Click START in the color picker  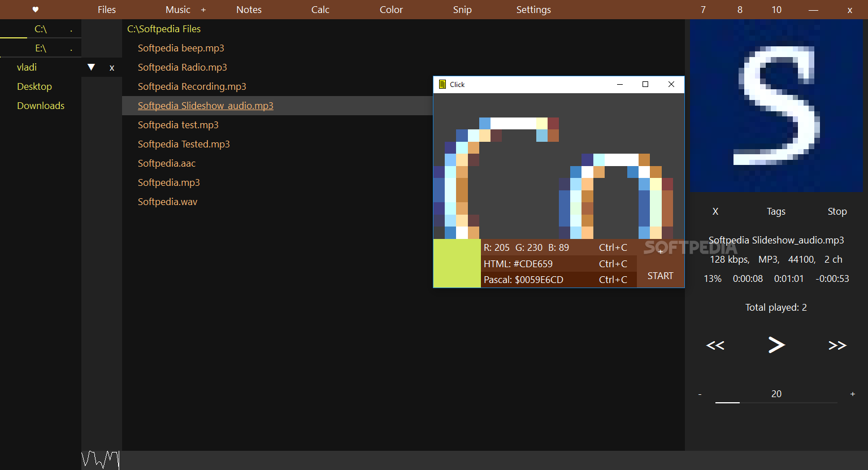click(661, 276)
